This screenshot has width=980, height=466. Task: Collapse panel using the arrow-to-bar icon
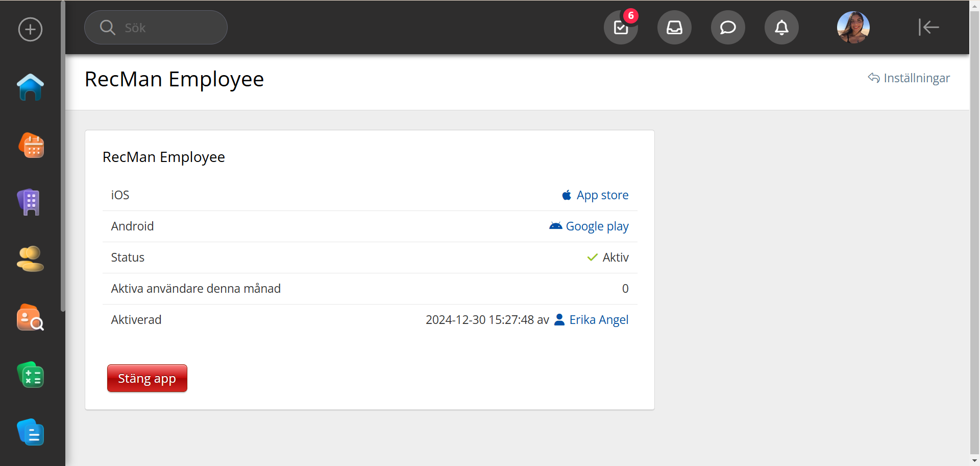[928, 28]
